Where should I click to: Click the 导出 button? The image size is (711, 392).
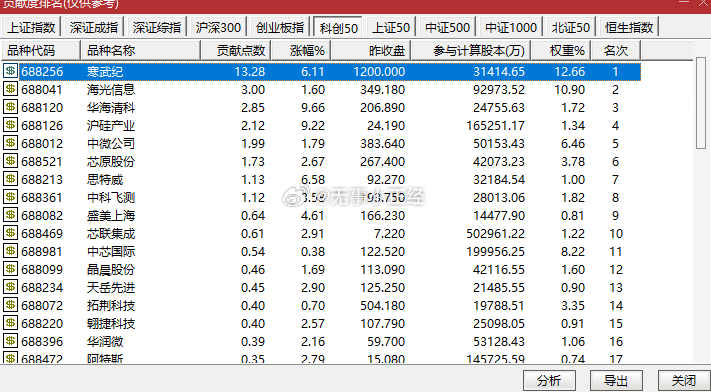[616, 380]
